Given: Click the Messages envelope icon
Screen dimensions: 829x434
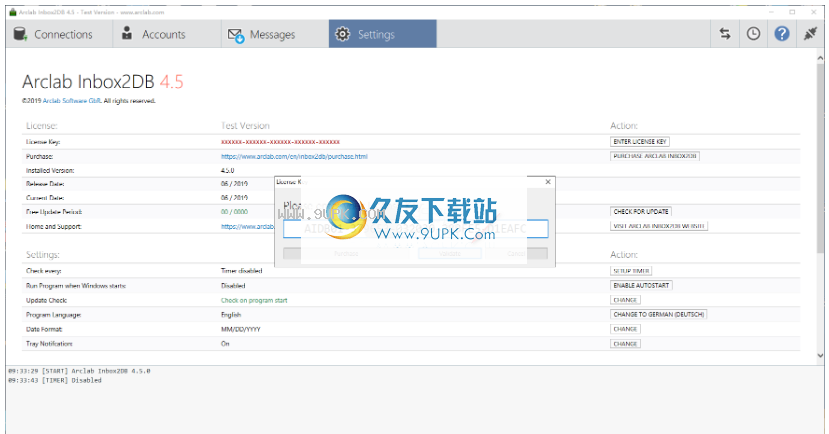Looking at the screenshot, I should coord(236,35).
